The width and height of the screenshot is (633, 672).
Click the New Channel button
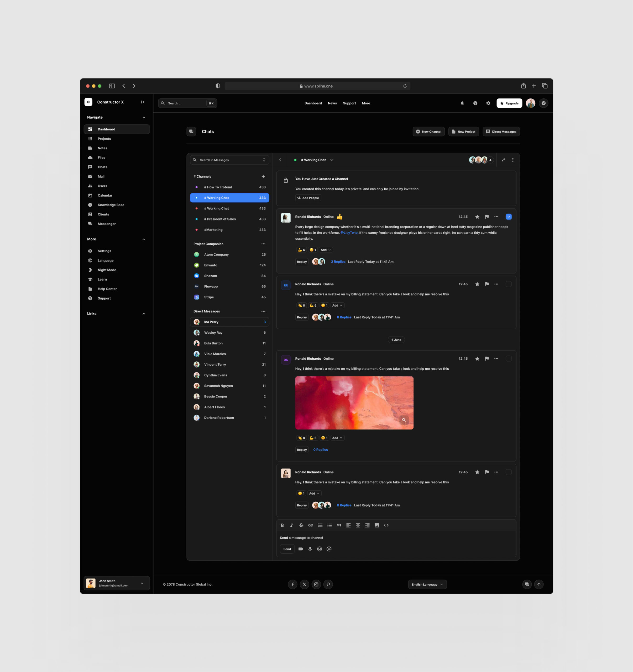point(428,132)
